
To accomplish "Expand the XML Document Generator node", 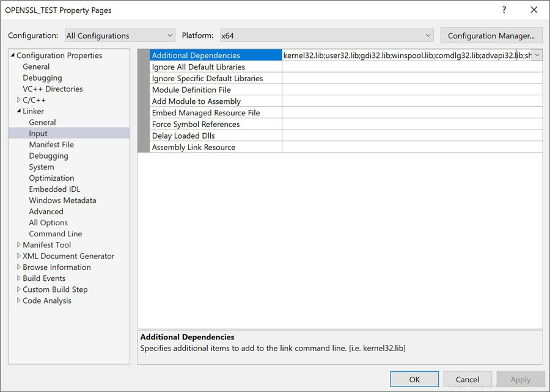I will point(19,256).
